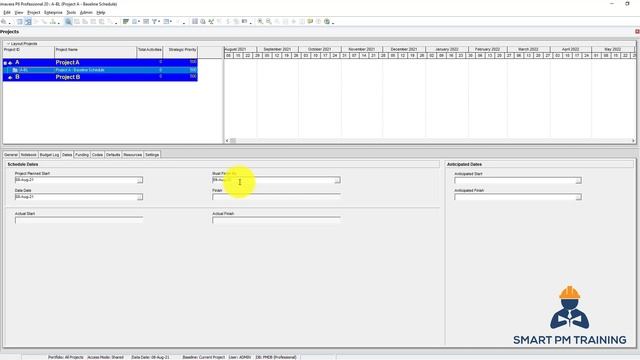Click 'January 2022' timescale header
640x360 pixels.
(x=447, y=49)
